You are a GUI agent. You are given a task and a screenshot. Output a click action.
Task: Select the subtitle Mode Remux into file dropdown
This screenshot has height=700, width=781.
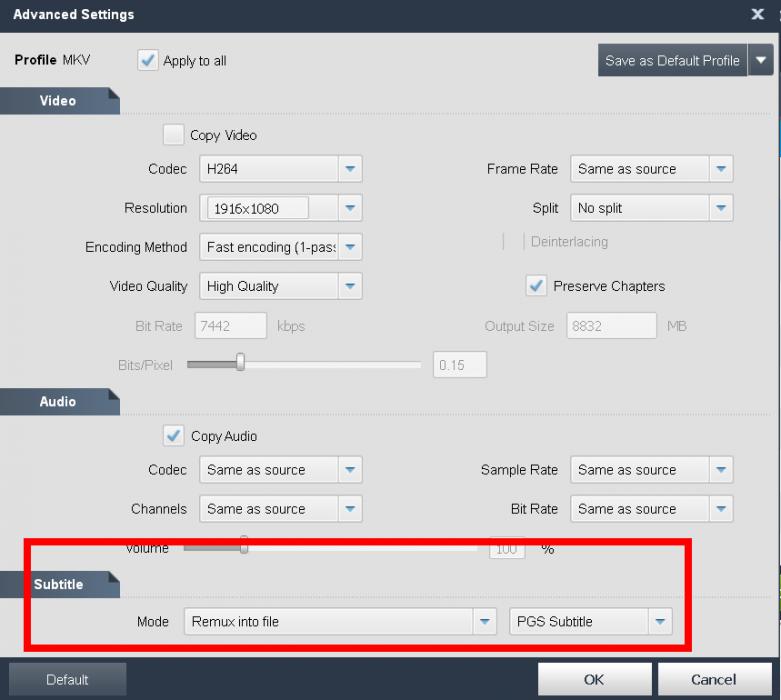tap(339, 621)
